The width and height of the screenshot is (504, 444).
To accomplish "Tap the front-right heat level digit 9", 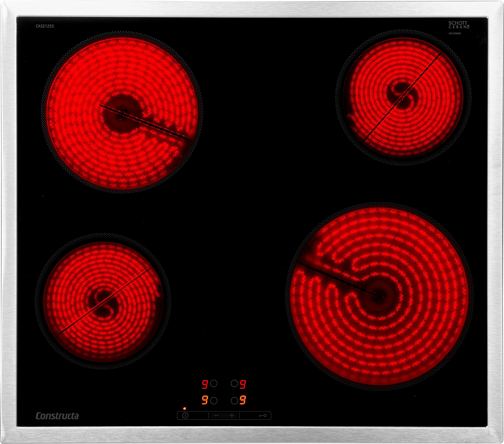I will (x=243, y=400).
